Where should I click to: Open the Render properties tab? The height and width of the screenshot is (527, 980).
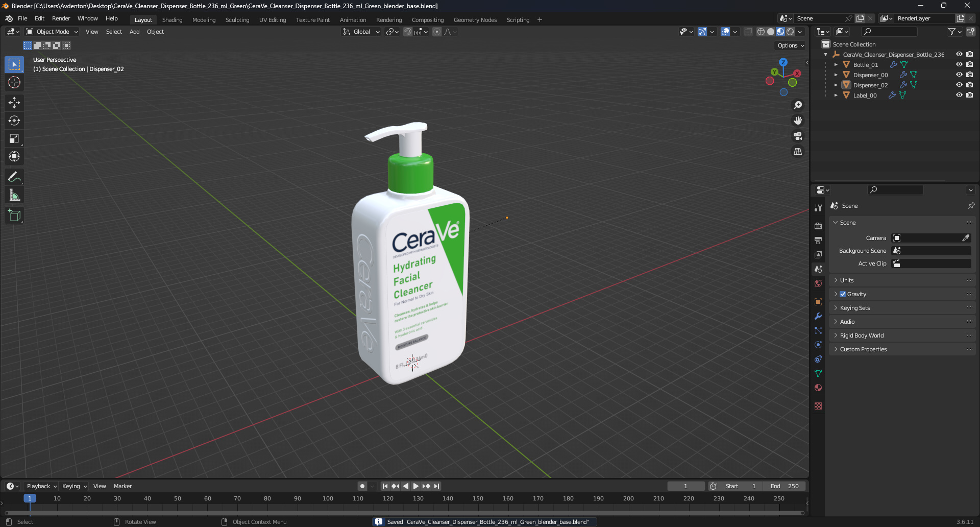pos(818,226)
